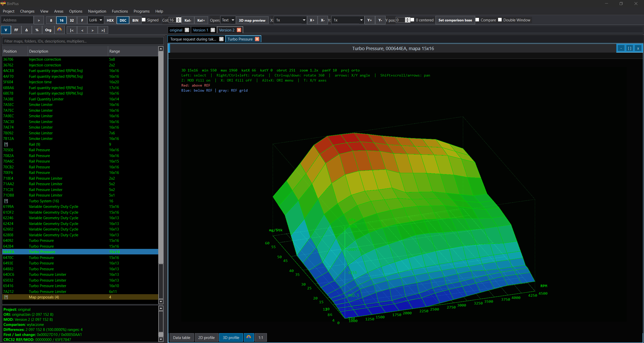Jump to last with the >| button
The height and width of the screenshot is (343, 644).
(103, 30)
